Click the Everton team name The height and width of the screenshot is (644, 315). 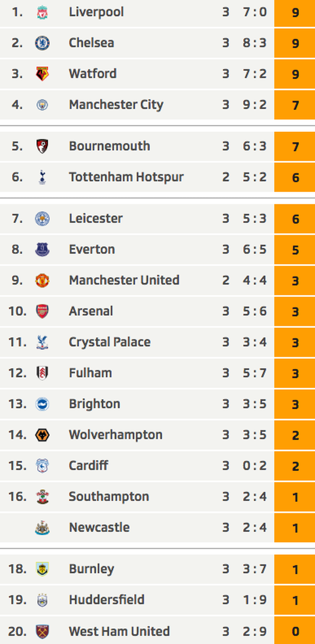[x=91, y=249]
